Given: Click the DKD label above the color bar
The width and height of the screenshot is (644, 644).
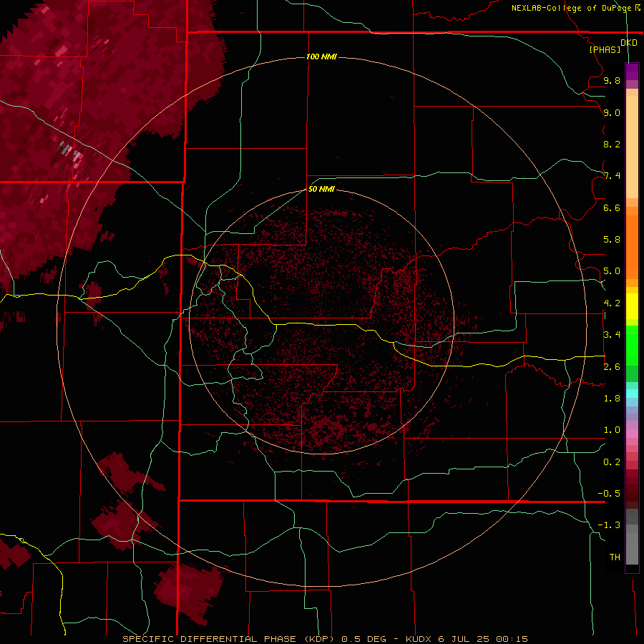Looking at the screenshot, I should tap(629, 43).
